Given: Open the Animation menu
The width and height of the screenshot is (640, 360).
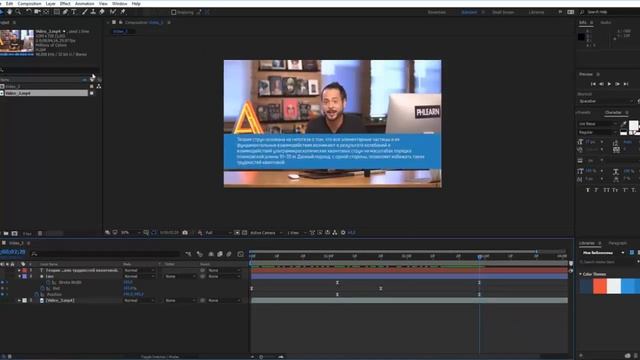Looking at the screenshot, I should (84, 3).
